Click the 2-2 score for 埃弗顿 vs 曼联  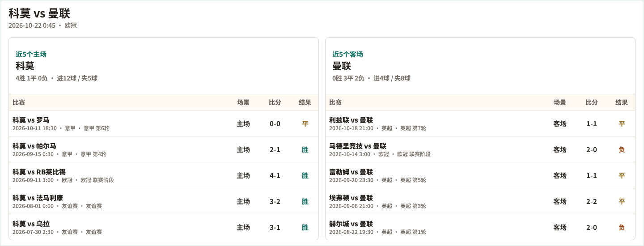tap(592, 201)
